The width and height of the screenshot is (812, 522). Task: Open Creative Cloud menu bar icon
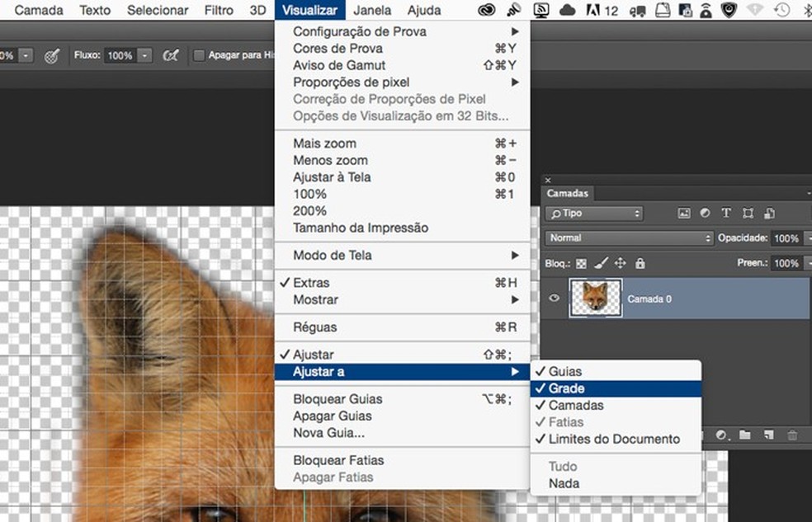point(486,10)
